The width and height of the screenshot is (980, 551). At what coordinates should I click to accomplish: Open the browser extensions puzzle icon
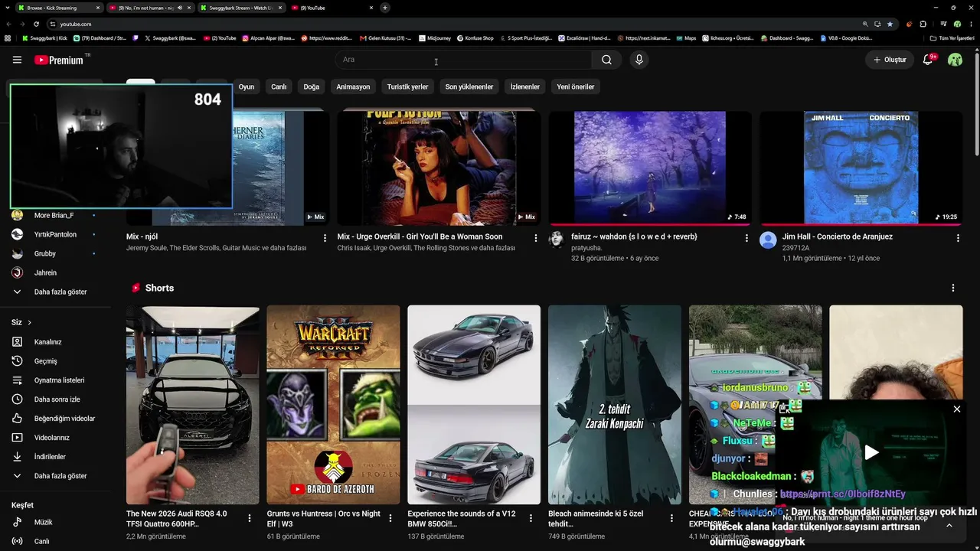click(923, 24)
